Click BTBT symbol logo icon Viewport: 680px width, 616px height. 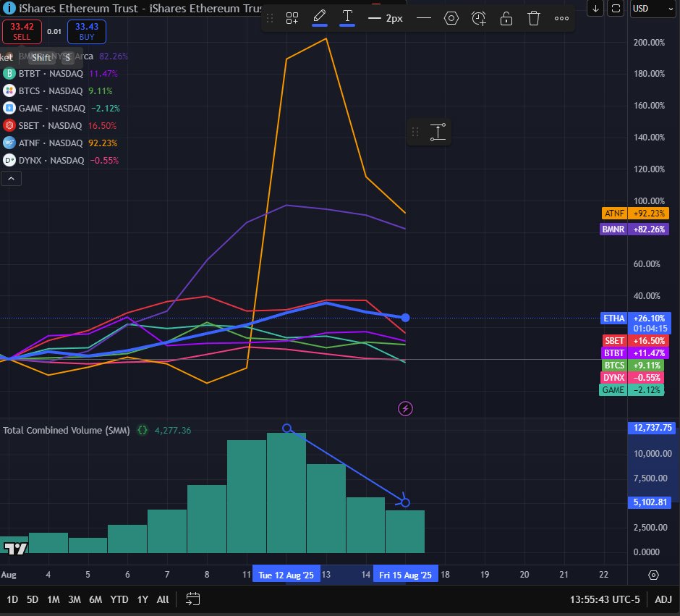[9, 74]
